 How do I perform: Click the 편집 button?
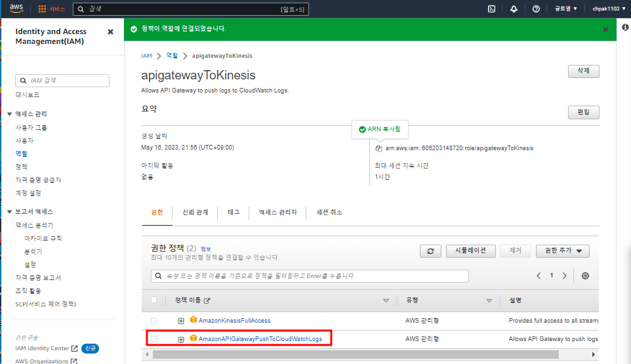click(x=584, y=112)
